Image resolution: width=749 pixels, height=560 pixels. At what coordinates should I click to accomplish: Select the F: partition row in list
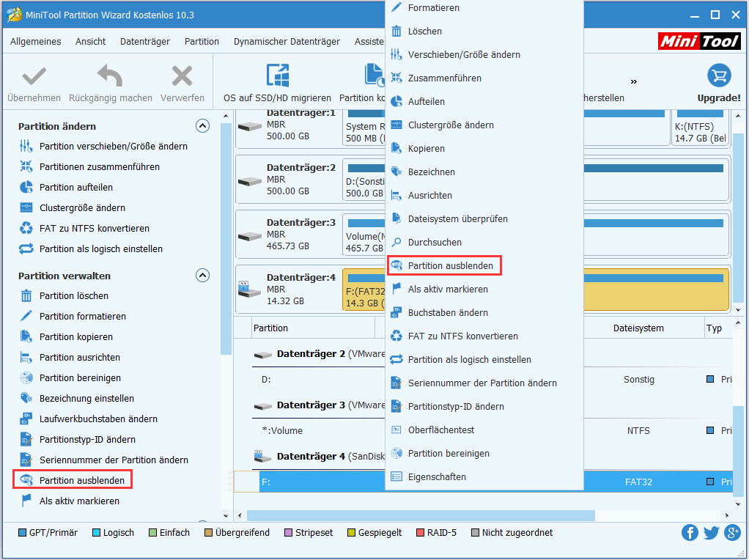pos(482,482)
